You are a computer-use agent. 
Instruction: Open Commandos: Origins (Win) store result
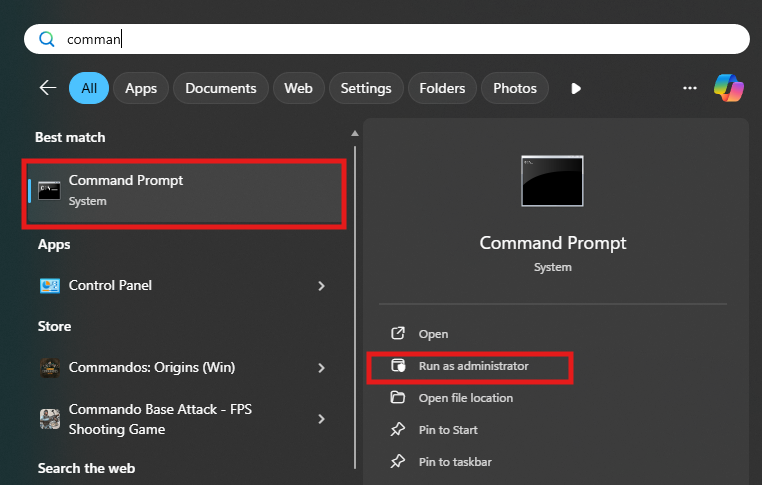(x=184, y=367)
